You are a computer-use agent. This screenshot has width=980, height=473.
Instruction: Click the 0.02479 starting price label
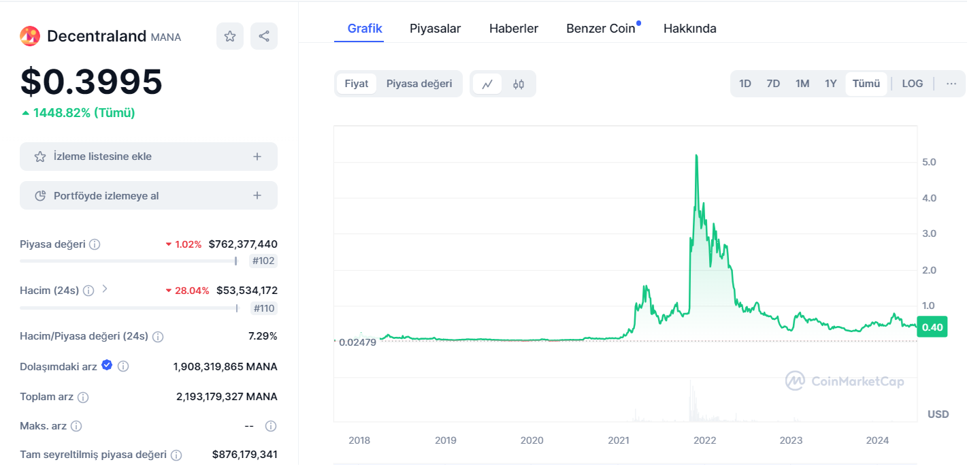click(357, 342)
